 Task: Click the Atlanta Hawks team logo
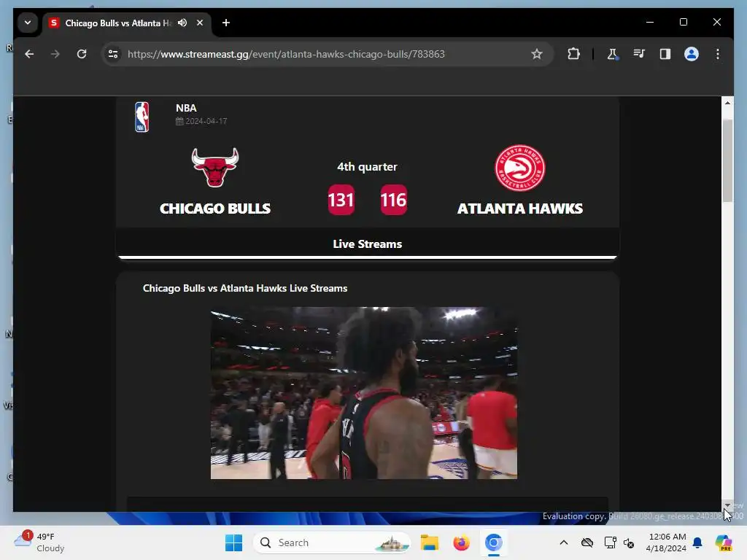[519, 168]
